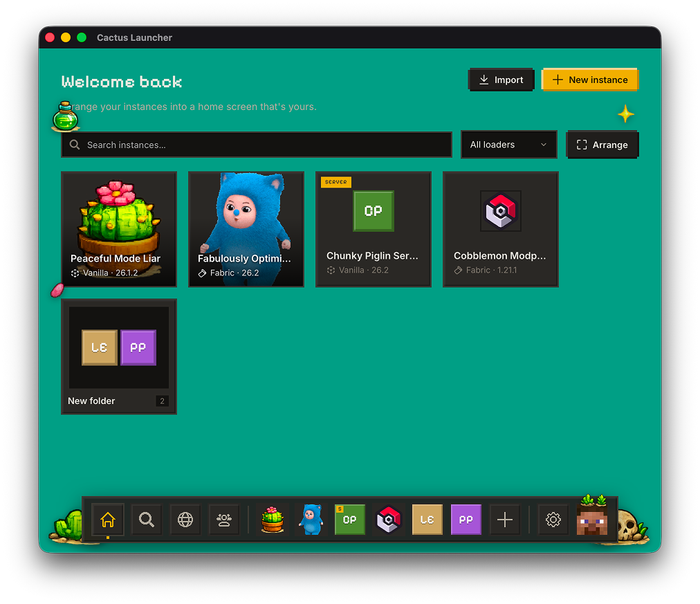Open the Fabulously Optimized instance card
This screenshot has height=604, width=700.
pos(246,229)
